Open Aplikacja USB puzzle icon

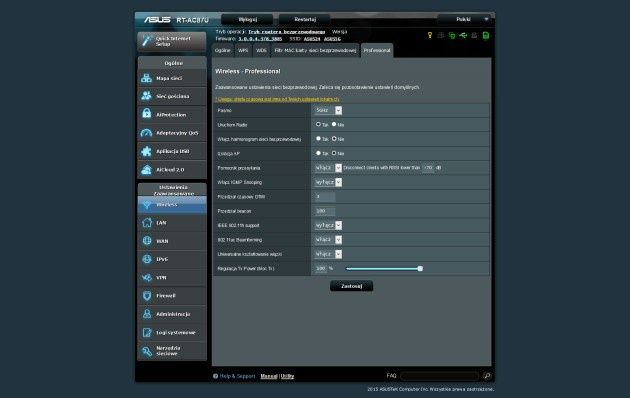[x=147, y=151]
